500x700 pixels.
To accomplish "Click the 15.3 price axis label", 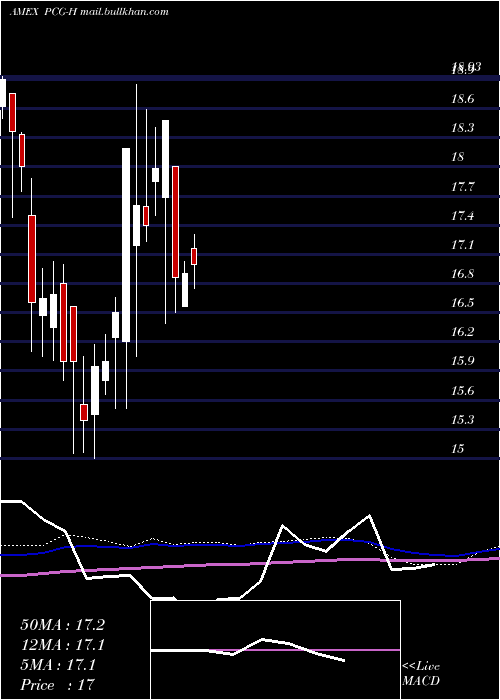I will coord(462,420).
